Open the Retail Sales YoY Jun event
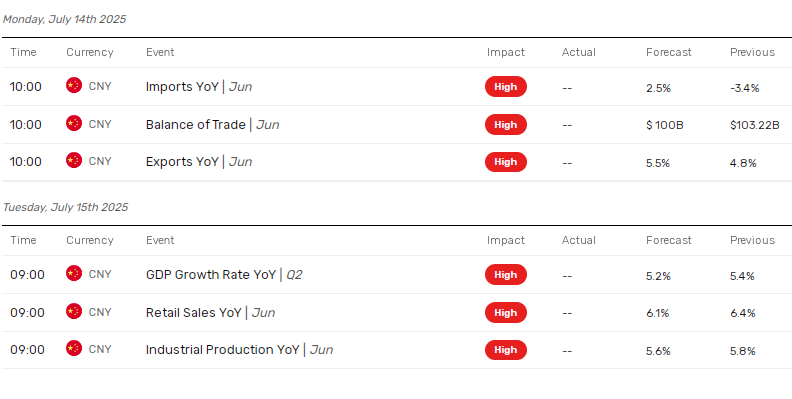This screenshot has height=399, width=792. (211, 313)
